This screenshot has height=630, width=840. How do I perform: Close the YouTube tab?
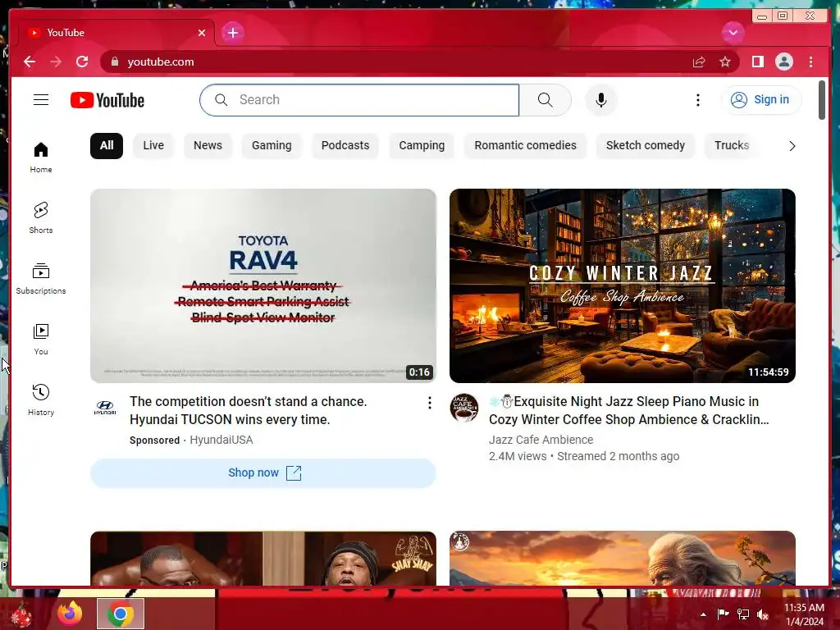(x=202, y=33)
